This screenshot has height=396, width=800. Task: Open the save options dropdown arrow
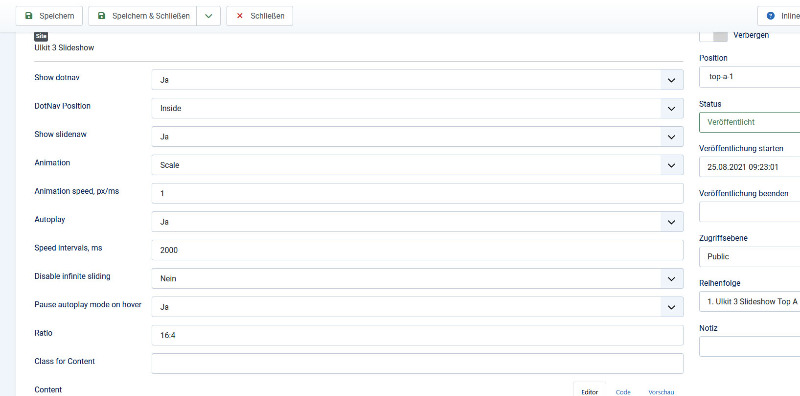coord(208,16)
